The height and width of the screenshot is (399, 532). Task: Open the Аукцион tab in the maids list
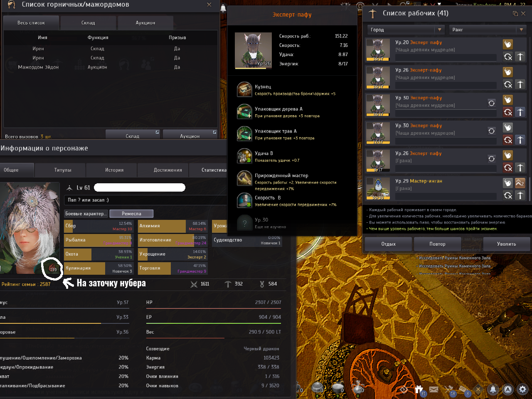coord(145,23)
